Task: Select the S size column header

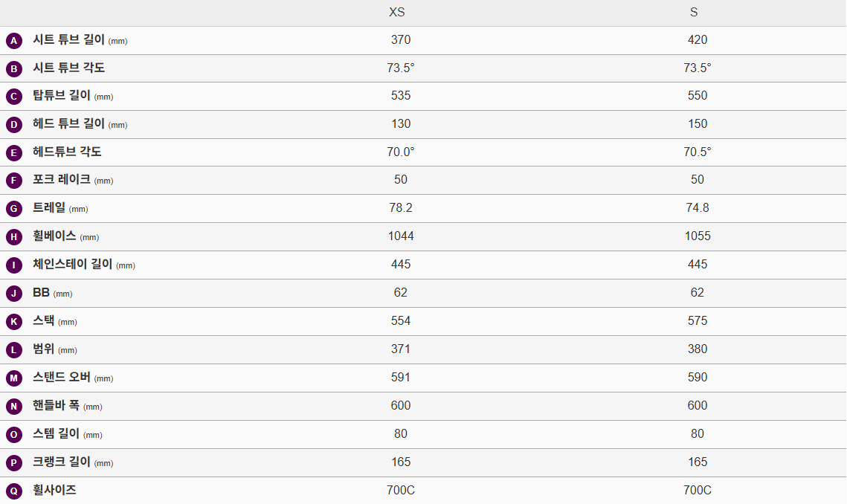Action: [x=694, y=13]
